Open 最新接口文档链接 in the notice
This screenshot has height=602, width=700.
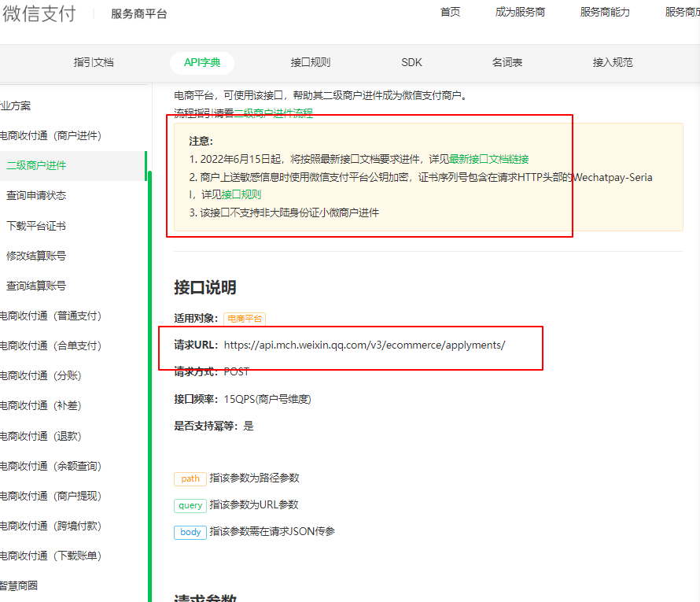pos(489,159)
